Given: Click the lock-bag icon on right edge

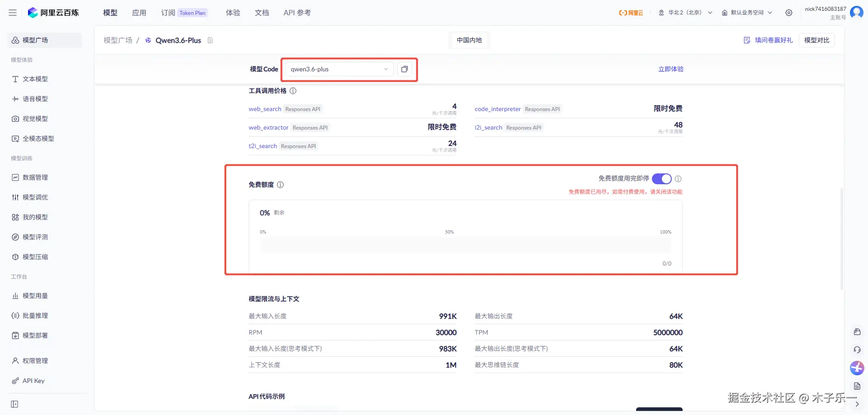Looking at the screenshot, I should pos(857,332).
